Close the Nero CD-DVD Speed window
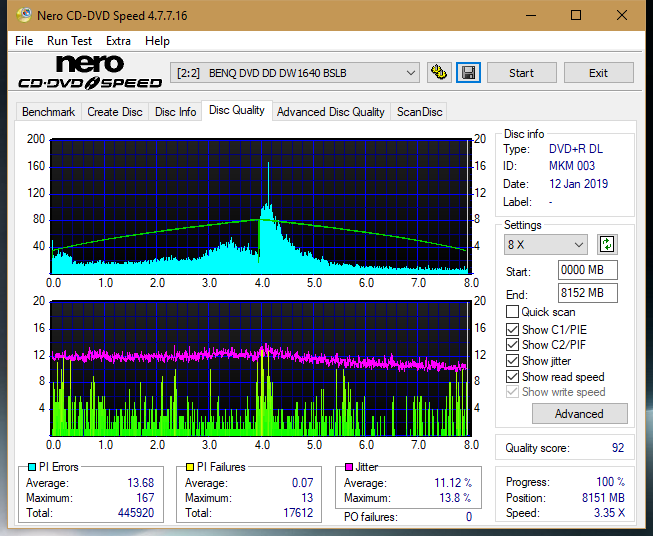 (622, 15)
